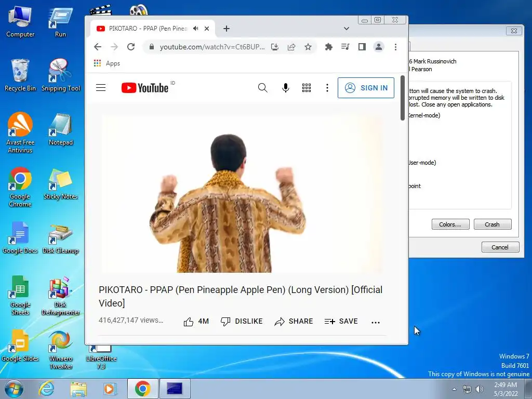The image size is (532, 399).
Task: Select Google Sheets desktop shortcut
Action: [20, 295]
